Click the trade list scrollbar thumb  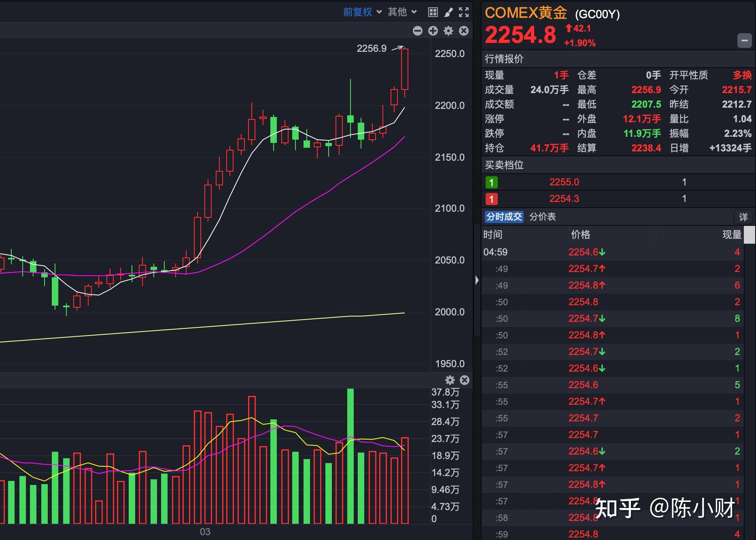coord(750,235)
